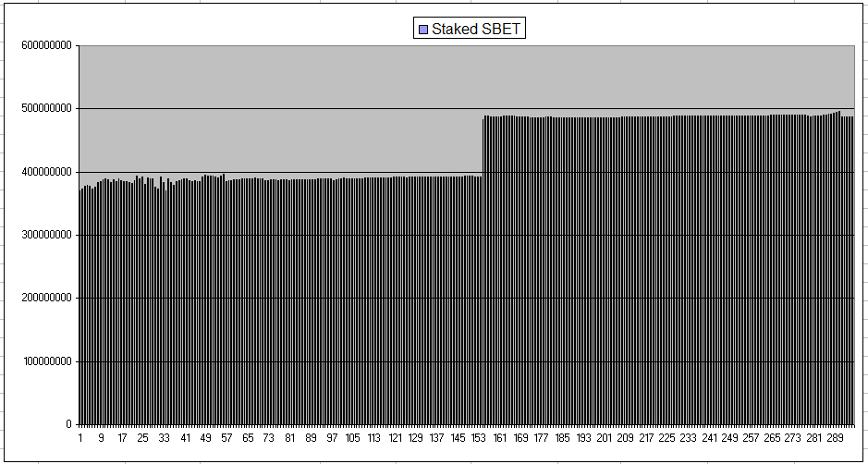Click the 200000000 y-axis label
The width and height of the screenshot is (868, 464).
(x=46, y=299)
